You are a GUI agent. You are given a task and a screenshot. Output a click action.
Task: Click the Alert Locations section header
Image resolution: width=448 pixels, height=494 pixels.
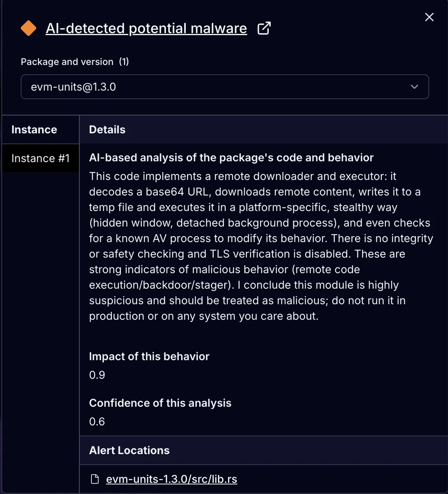129,450
